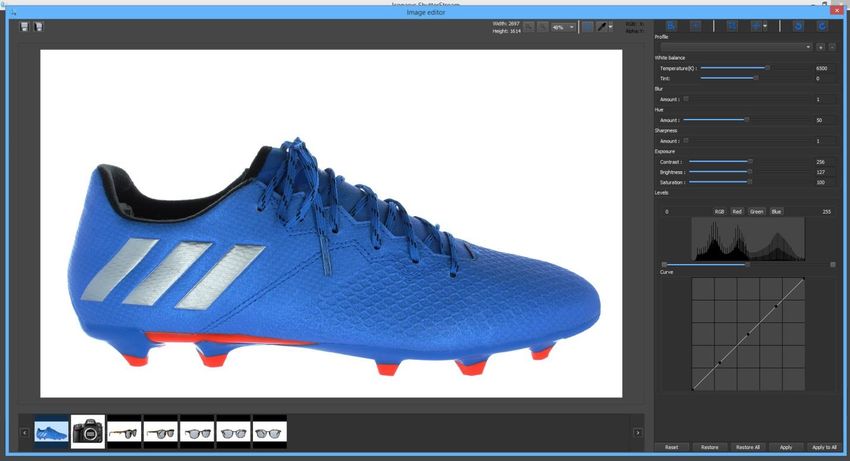The height and width of the screenshot is (461, 850).
Task: Click the levels minimum value 0 field
Action: (x=667, y=212)
